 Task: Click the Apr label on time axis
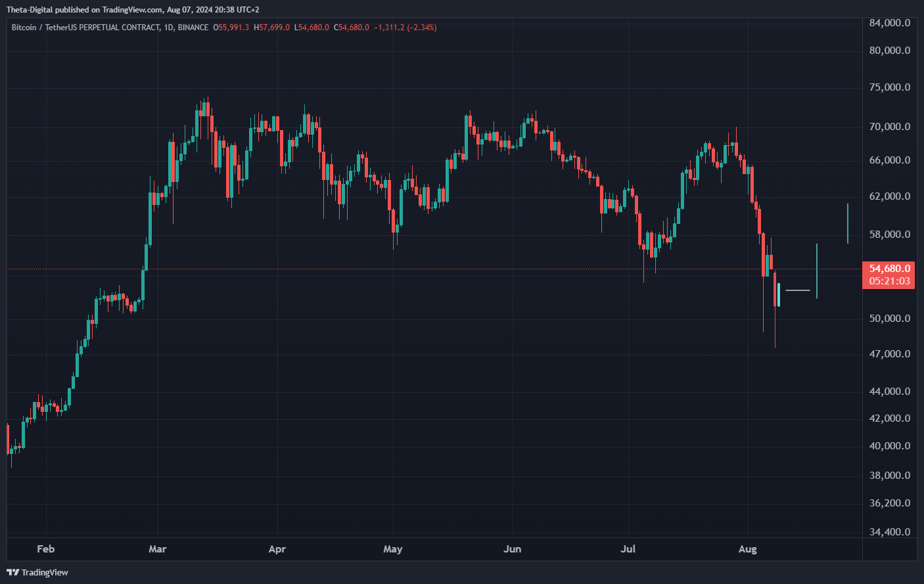point(277,549)
